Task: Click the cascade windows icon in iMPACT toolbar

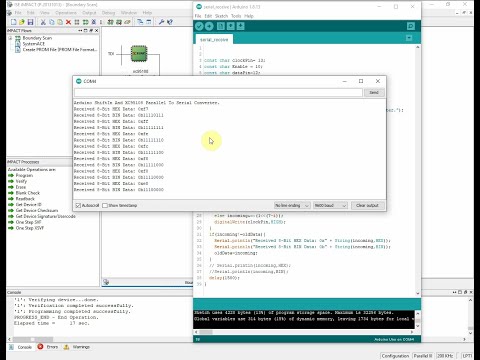Action: pos(140,22)
